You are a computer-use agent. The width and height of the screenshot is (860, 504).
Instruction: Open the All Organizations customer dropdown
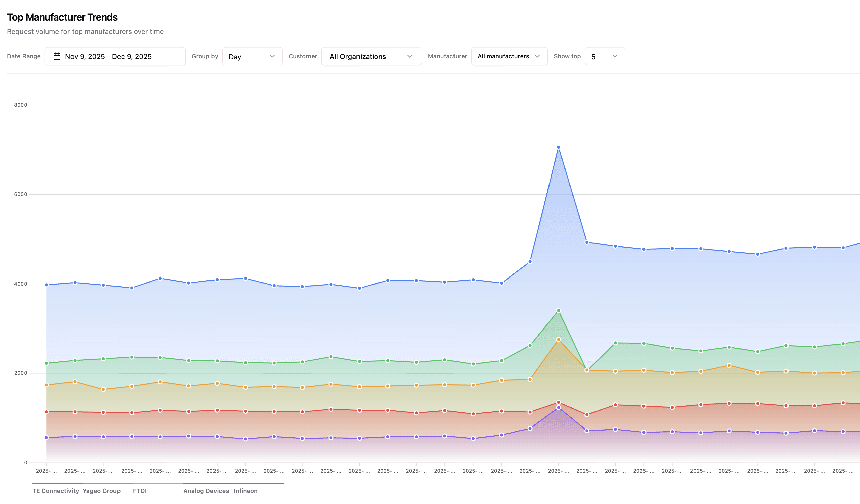point(371,57)
